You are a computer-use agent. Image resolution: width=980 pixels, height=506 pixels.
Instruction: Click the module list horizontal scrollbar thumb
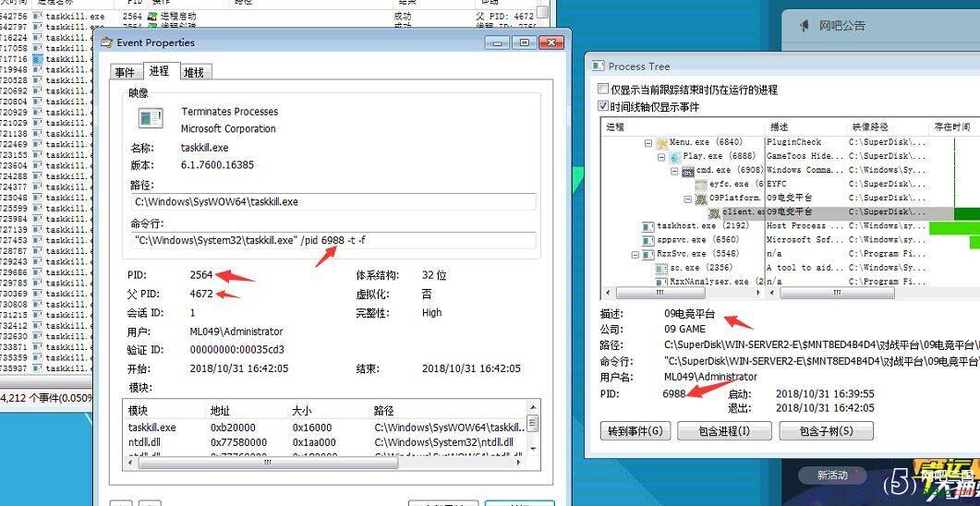[268, 464]
